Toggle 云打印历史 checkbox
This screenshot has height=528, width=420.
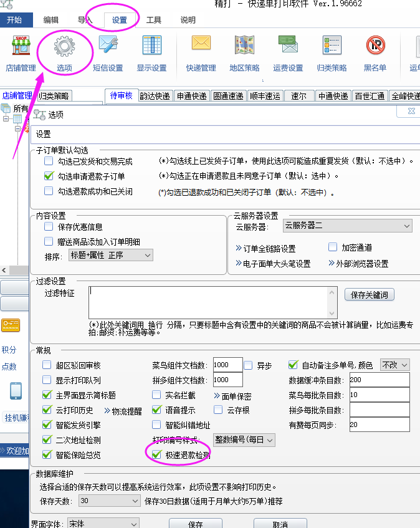point(47,410)
